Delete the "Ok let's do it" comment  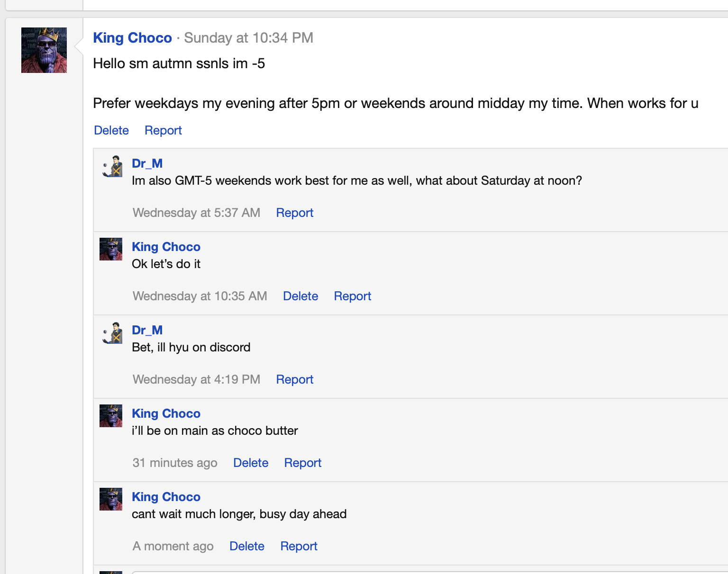pyautogui.click(x=300, y=296)
